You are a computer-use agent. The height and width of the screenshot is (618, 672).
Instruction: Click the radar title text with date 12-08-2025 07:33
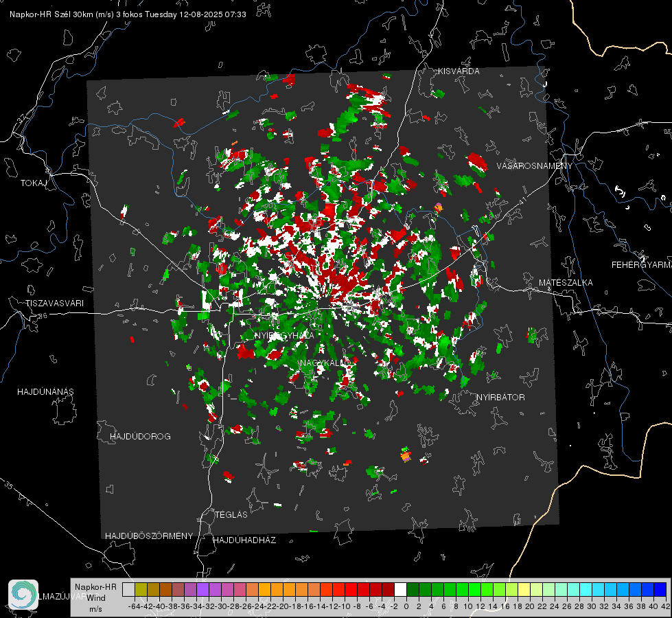128,14
